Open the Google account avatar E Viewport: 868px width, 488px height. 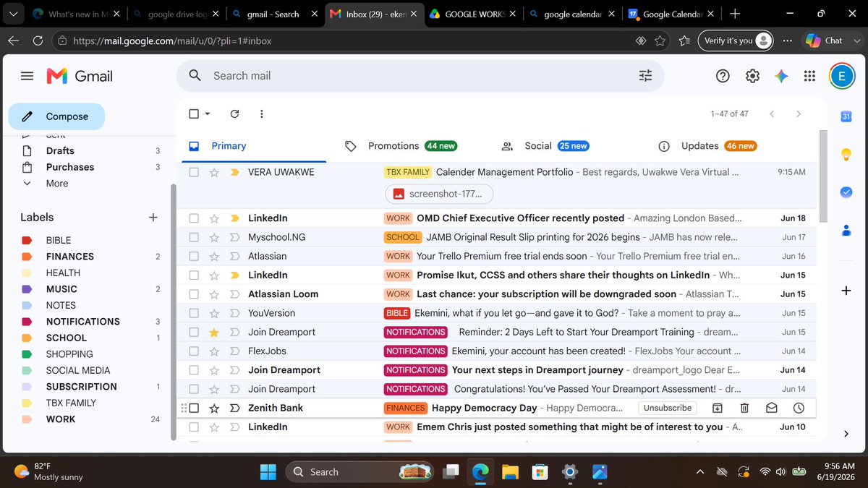[842, 76]
